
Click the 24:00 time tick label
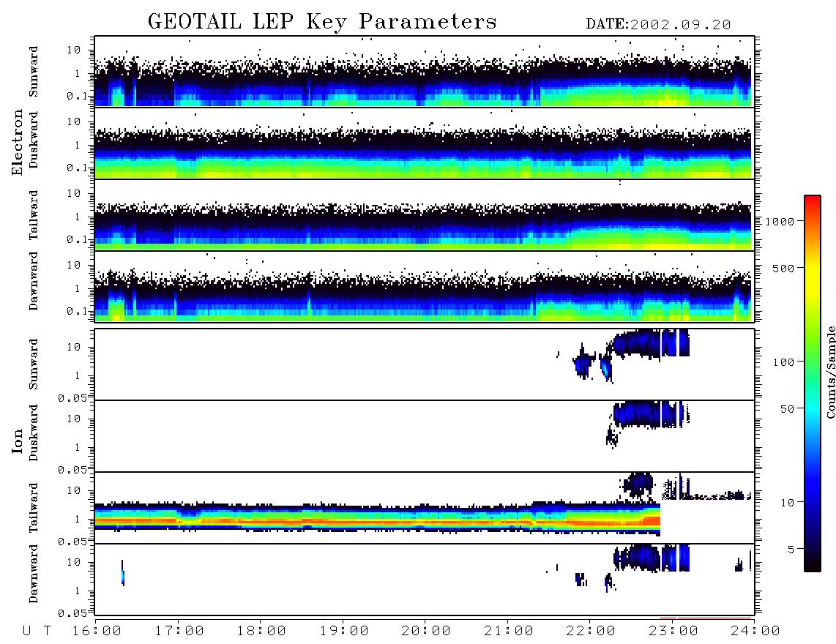[x=755, y=632]
